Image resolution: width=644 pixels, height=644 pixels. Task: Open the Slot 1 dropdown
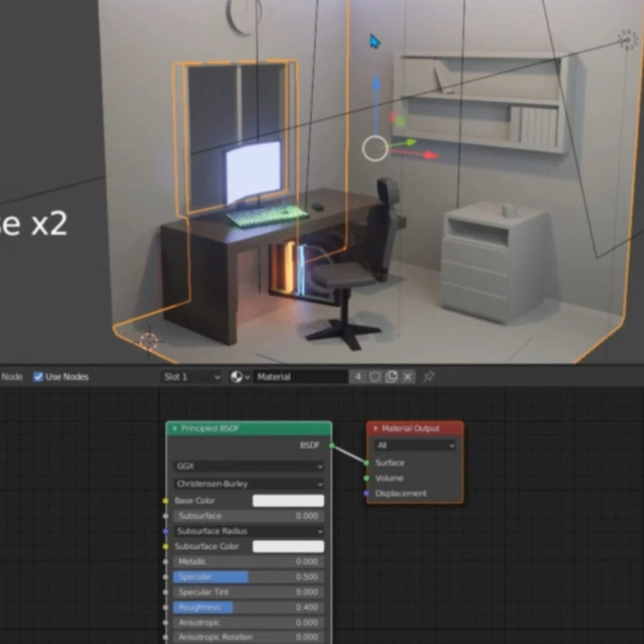191,377
